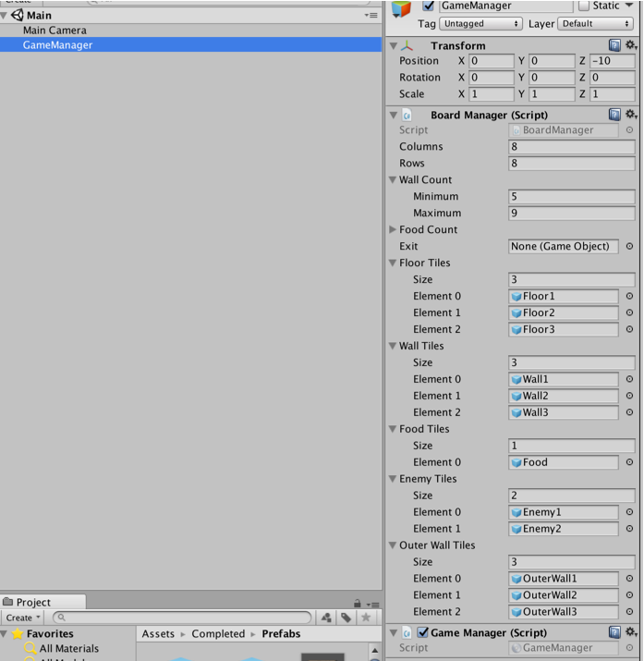Click Completed in breadcrumb path
This screenshot has width=644, height=661.
click(218, 633)
